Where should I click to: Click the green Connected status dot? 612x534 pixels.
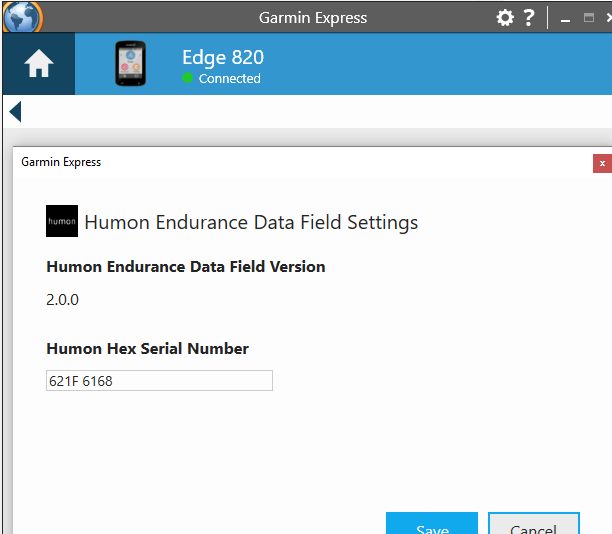coord(187,78)
